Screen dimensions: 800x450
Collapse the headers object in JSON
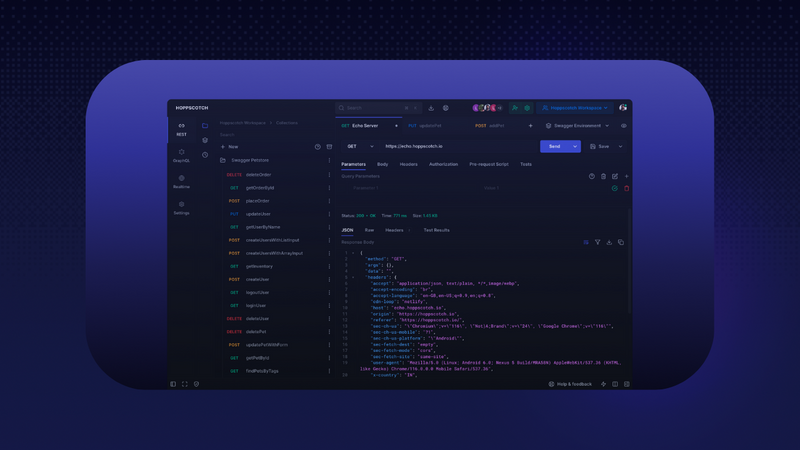[353, 277]
